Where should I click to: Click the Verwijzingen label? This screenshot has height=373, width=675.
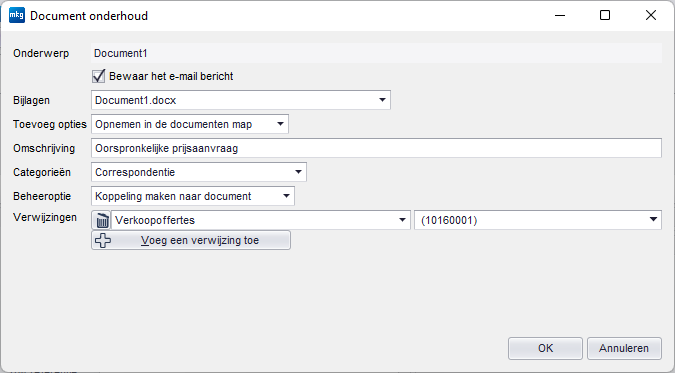(45, 218)
